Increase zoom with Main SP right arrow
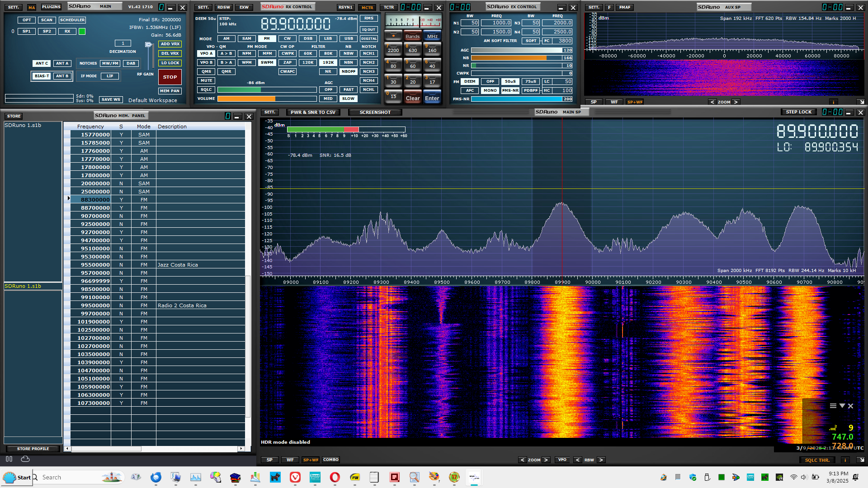The image size is (868, 488). tap(546, 460)
